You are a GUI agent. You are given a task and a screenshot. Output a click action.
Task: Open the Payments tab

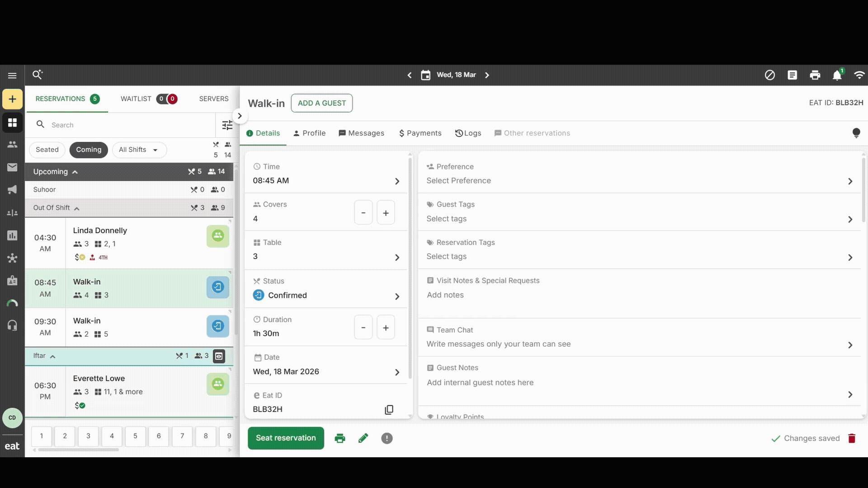(x=420, y=133)
